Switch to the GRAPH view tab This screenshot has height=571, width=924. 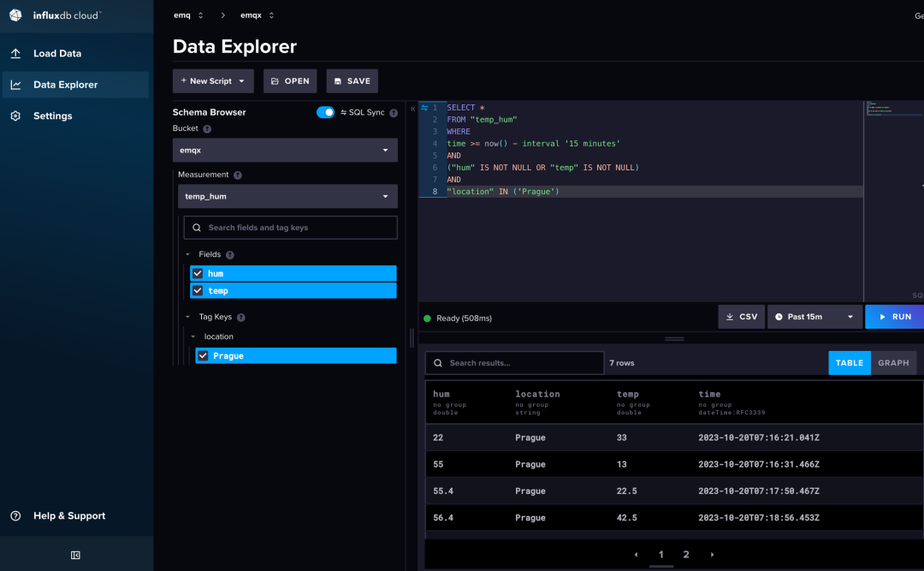click(893, 363)
